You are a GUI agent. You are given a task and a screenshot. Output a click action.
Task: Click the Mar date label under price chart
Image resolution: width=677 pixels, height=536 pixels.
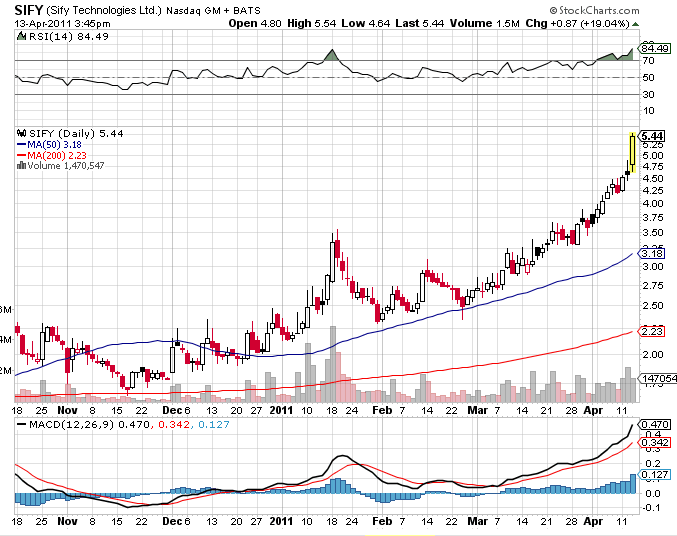478,410
